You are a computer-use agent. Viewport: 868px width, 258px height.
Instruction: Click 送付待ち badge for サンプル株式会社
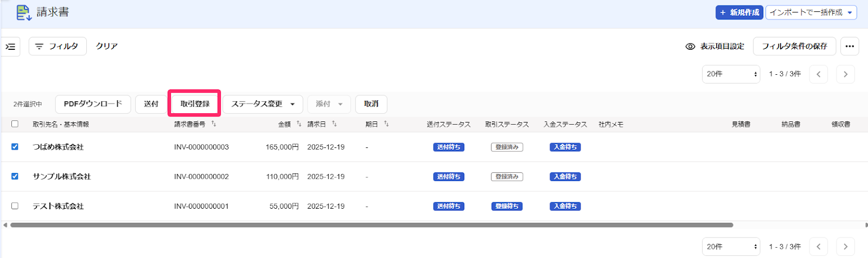449,176
